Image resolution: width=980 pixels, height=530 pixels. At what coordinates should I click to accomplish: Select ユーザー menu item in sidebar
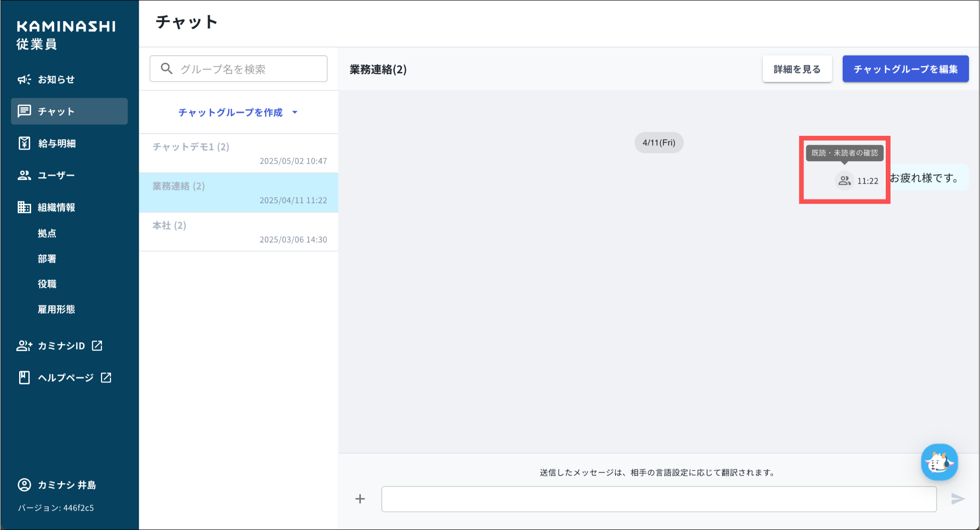(x=56, y=176)
